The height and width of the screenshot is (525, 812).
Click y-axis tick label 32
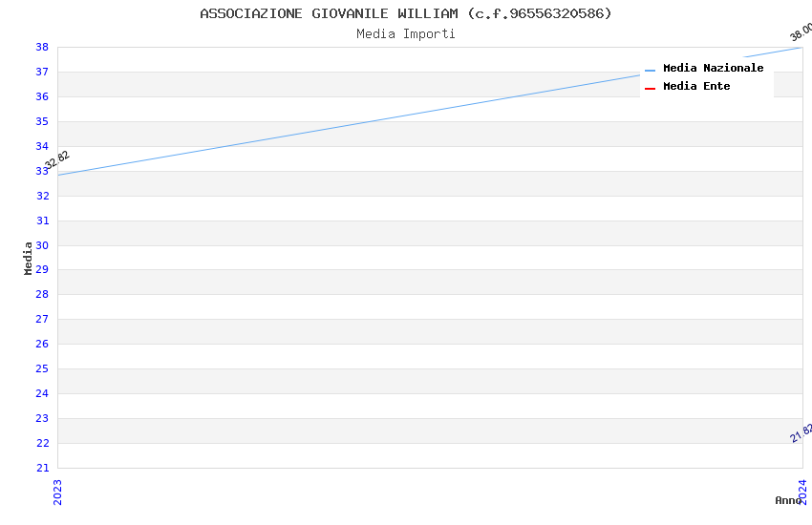click(42, 196)
